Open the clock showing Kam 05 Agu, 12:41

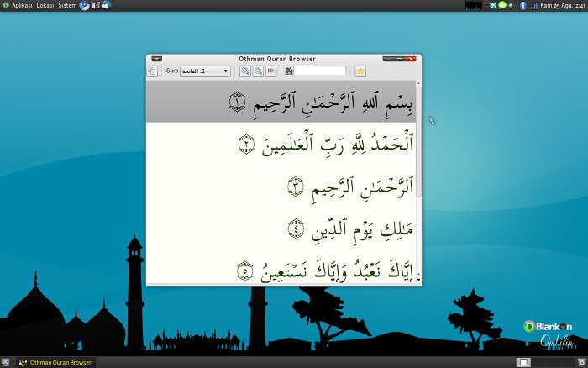(563, 5)
